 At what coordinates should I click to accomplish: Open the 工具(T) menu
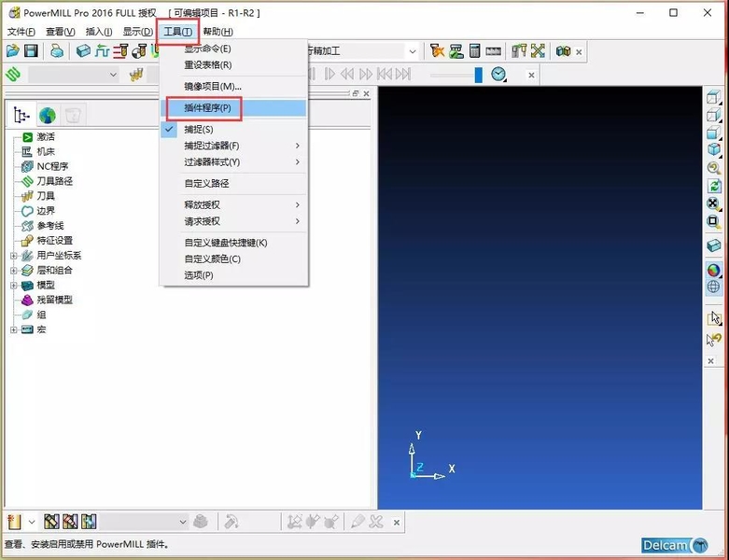(x=177, y=32)
